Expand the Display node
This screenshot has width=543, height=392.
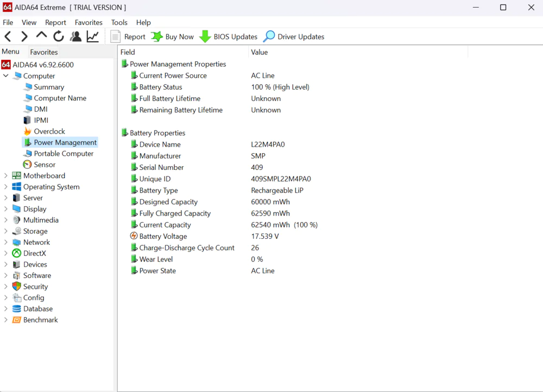coord(6,209)
